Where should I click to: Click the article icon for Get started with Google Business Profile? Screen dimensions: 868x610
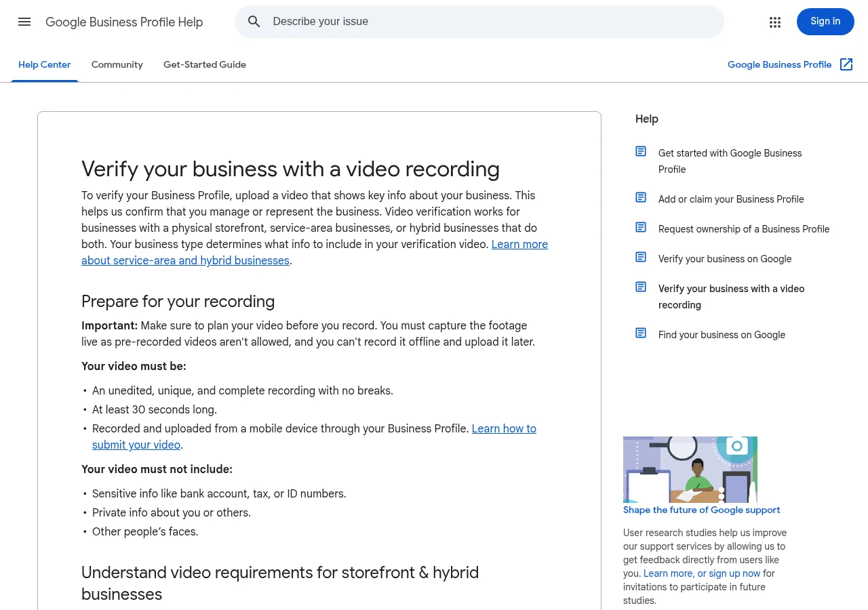point(641,151)
